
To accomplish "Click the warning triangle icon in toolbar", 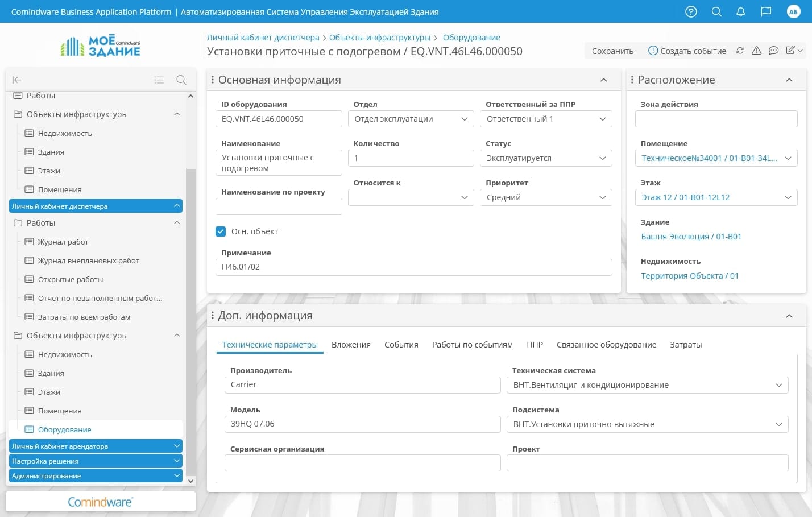I will tap(756, 51).
